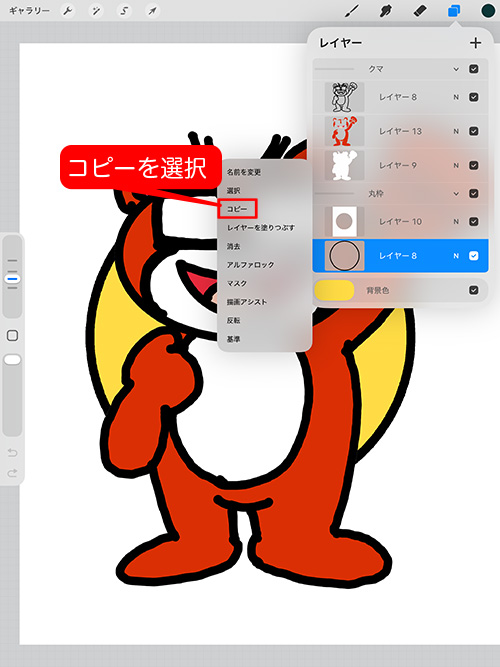Select the Brush tool
Image resolution: width=500 pixels, height=667 pixels.
click(351, 11)
